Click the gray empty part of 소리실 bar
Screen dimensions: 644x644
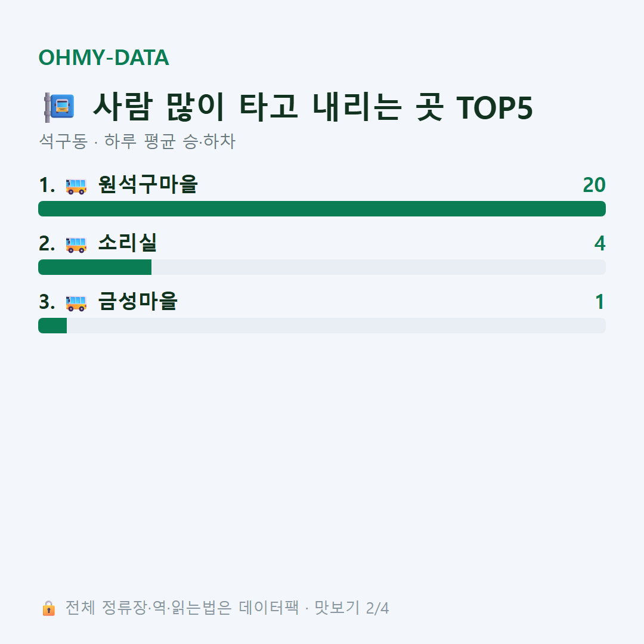pyautogui.click(x=379, y=267)
